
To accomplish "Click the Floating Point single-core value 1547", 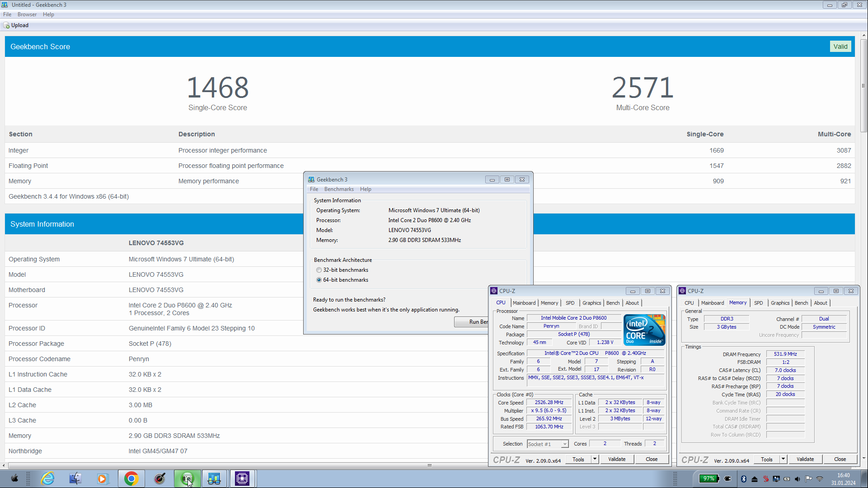I will 716,166.
